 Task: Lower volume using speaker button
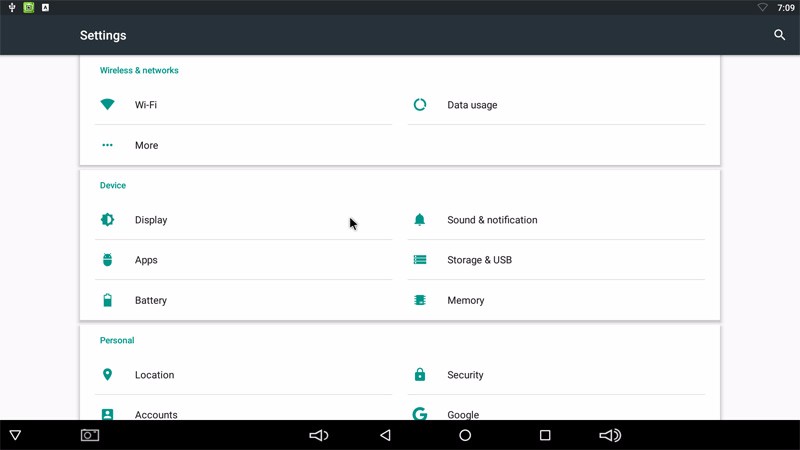(319, 435)
